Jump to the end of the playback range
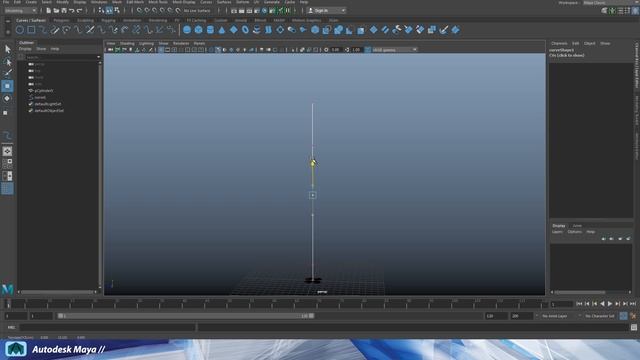 point(633,304)
